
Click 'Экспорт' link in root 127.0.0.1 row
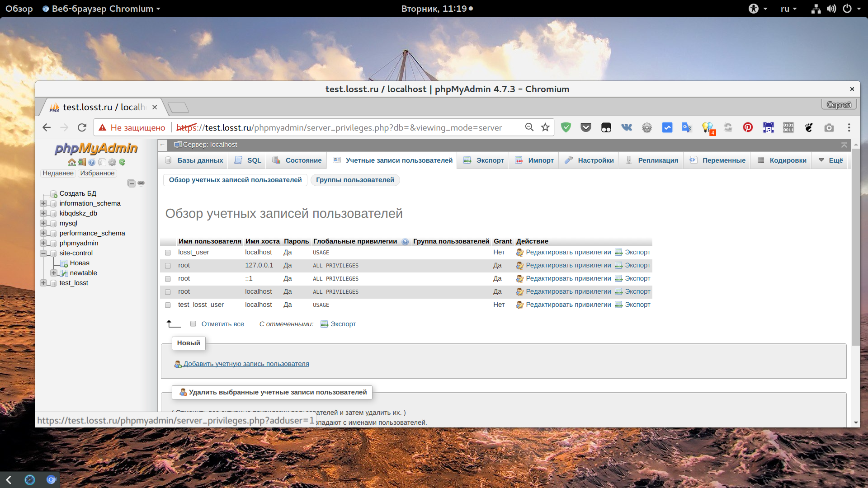pyautogui.click(x=637, y=266)
